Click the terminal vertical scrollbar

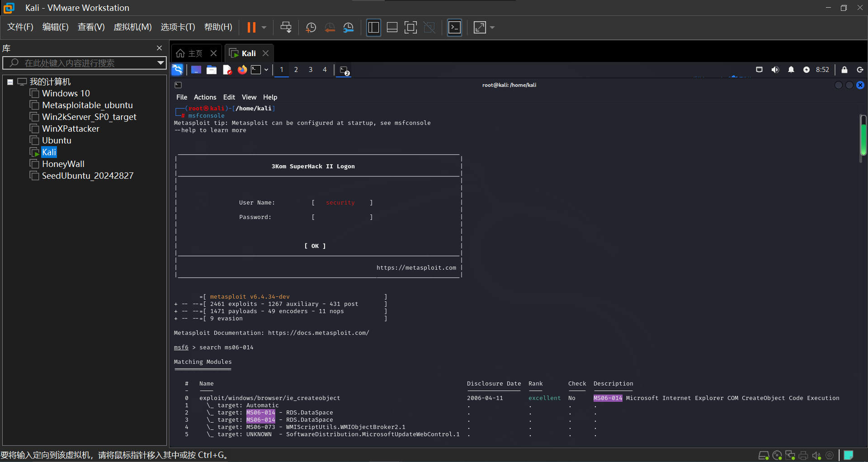(x=863, y=136)
